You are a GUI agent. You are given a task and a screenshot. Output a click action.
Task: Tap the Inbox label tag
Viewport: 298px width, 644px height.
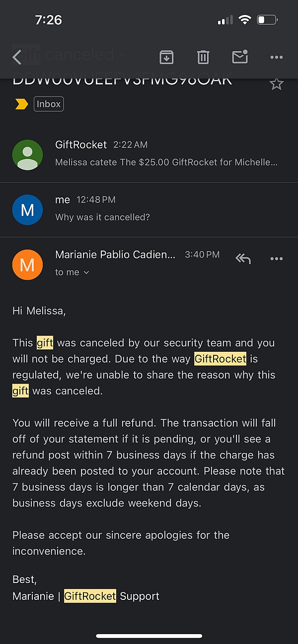click(x=49, y=104)
